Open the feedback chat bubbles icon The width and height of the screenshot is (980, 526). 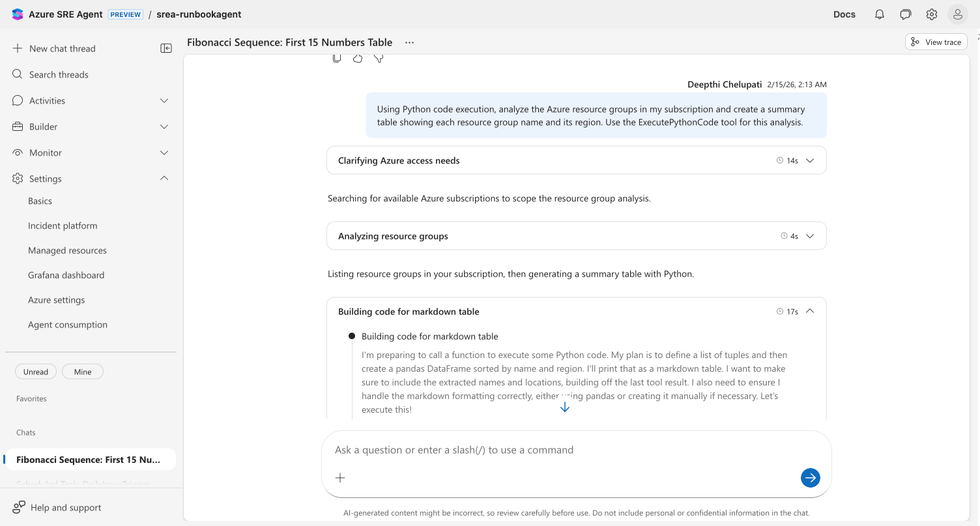point(906,14)
